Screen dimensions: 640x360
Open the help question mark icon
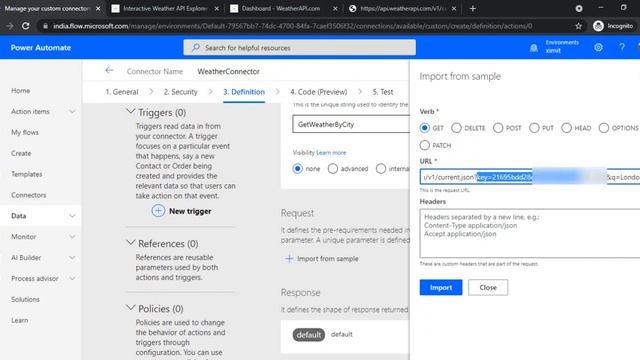pos(622,47)
